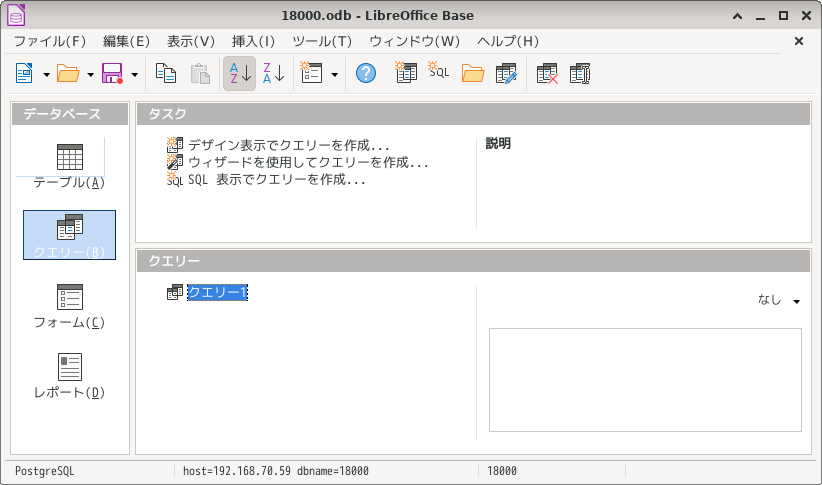This screenshot has height=485, width=822.
Task: Select クエリー(B) in database pane
Action: [69, 235]
